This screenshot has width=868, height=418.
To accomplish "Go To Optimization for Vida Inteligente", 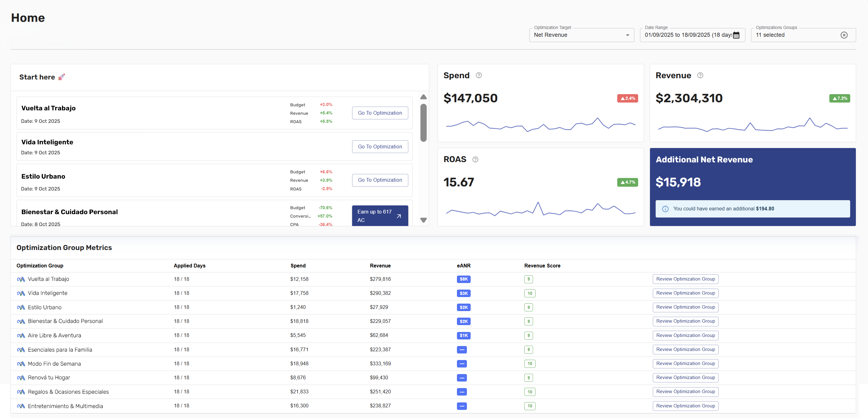I will pyautogui.click(x=380, y=147).
